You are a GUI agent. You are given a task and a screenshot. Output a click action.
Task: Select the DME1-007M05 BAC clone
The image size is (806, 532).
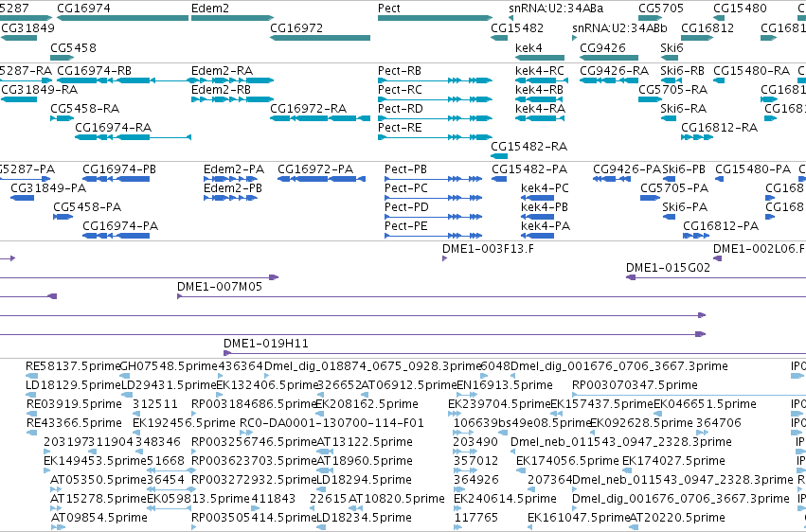(x=492, y=296)
